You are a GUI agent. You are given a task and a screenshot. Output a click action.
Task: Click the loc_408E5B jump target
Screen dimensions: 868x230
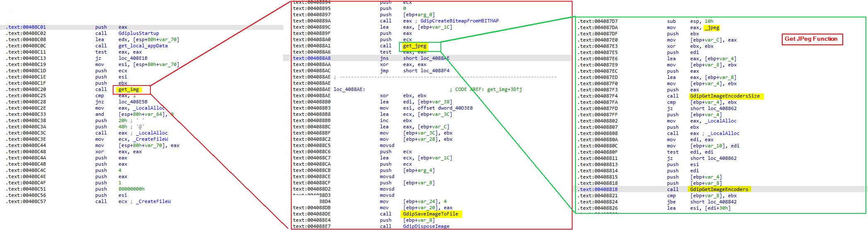[133, 102]
